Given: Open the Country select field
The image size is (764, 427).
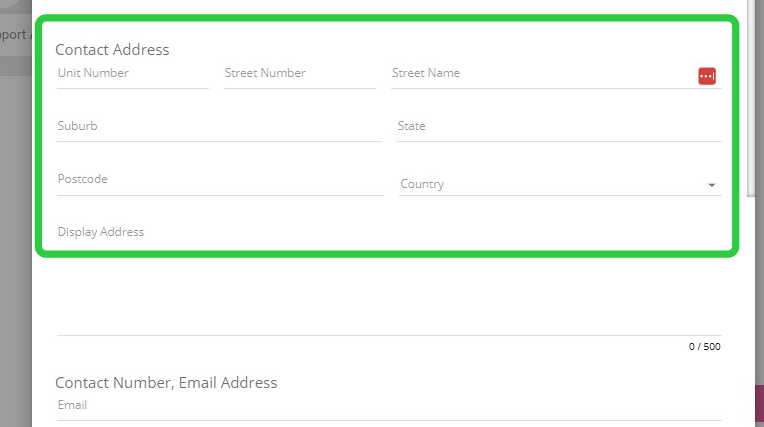Looking at the screenshot, I should [x=550, y=184].
